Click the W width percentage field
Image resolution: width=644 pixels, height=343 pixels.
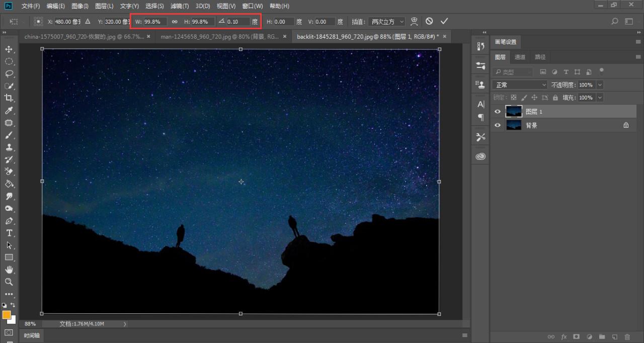pos(155,22)
